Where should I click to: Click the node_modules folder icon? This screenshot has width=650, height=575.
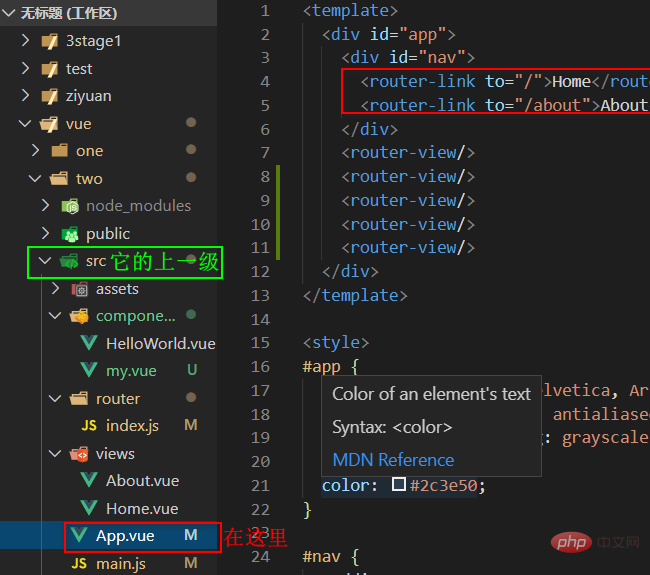[x=70, y=206]
